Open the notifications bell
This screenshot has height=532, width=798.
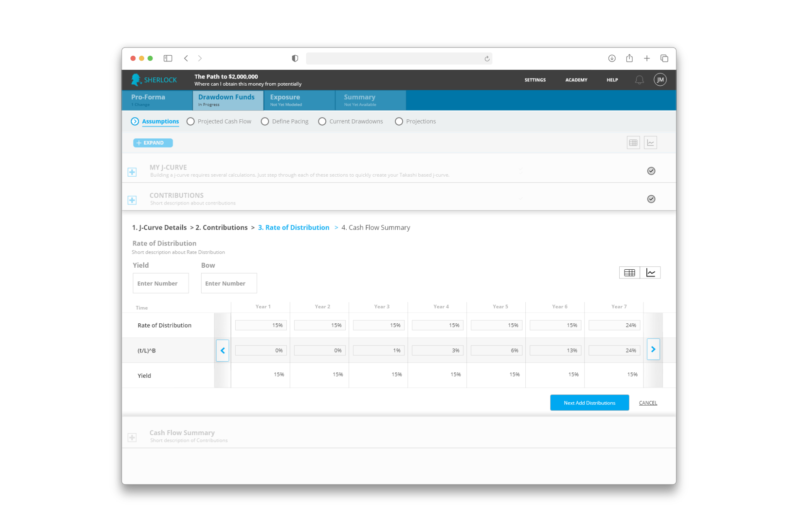click(639, 79)
